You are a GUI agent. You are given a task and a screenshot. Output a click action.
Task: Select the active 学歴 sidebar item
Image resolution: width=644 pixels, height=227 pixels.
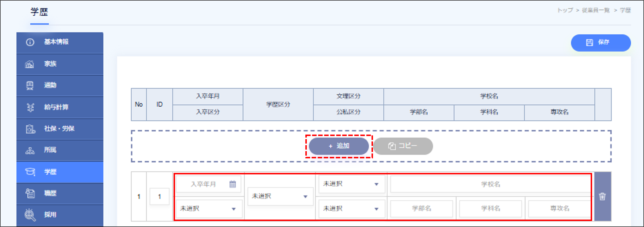click(x=60, y=172)
